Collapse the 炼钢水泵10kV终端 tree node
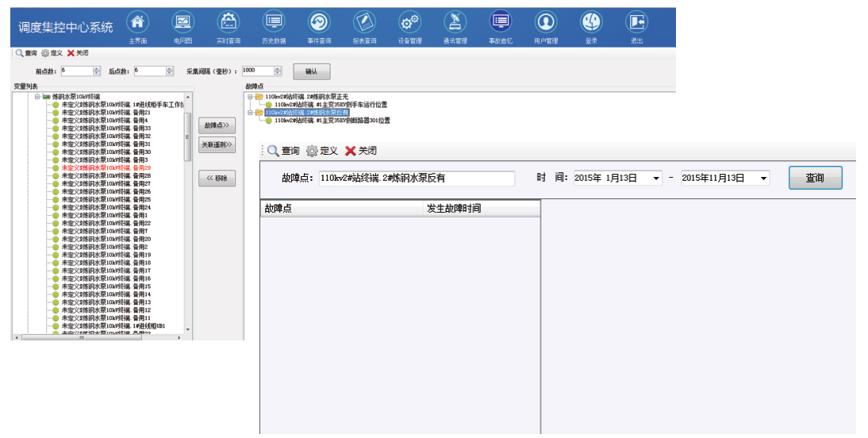868x438 pixels. (x=36, y=97)
